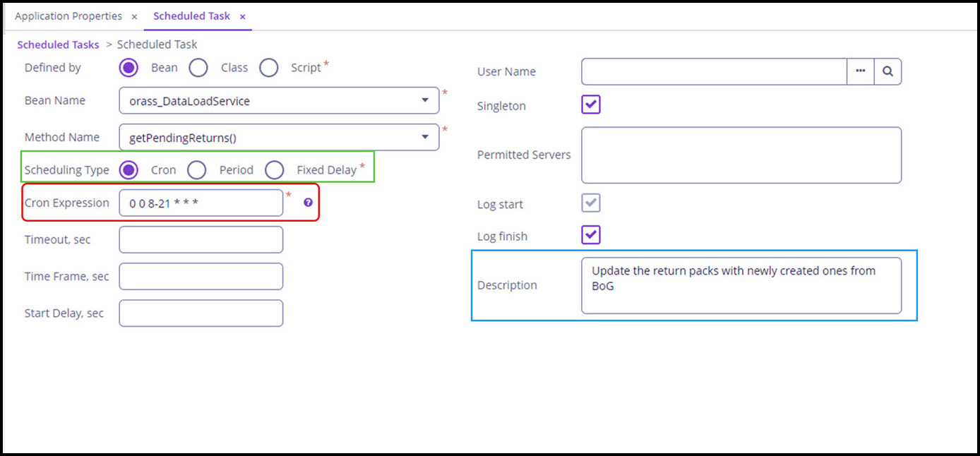Select Script for Defined by
Viewport: 980px width, 456px height.
pos(269,67)
